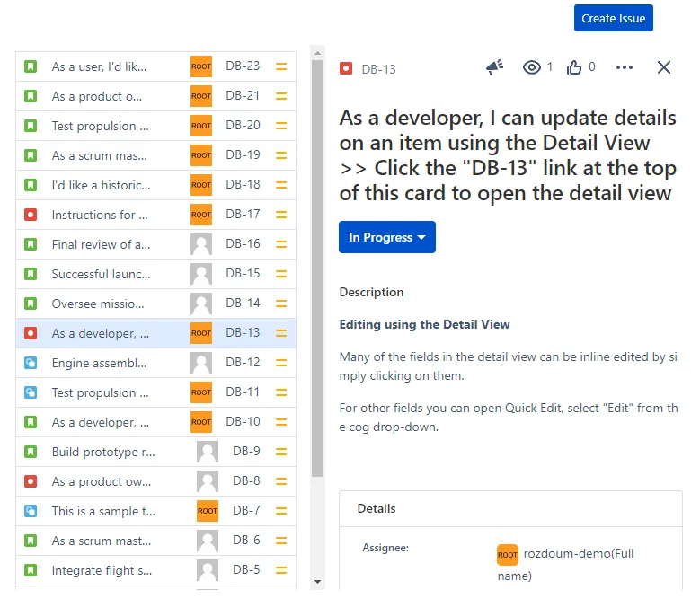
Task: Click bug type icon in DB-13 row
Action: pos(31,333)
